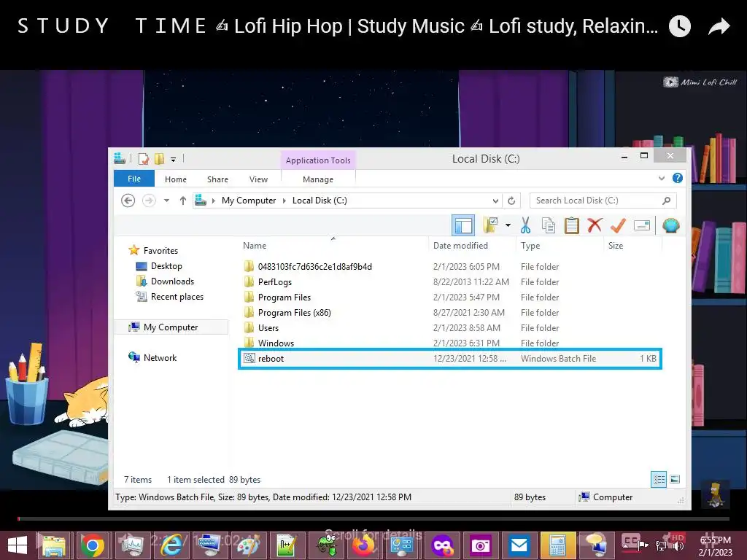This screenshot has height=560, width=747.
Task: Open Help with the question mark icon
Action: coord(677,178)
